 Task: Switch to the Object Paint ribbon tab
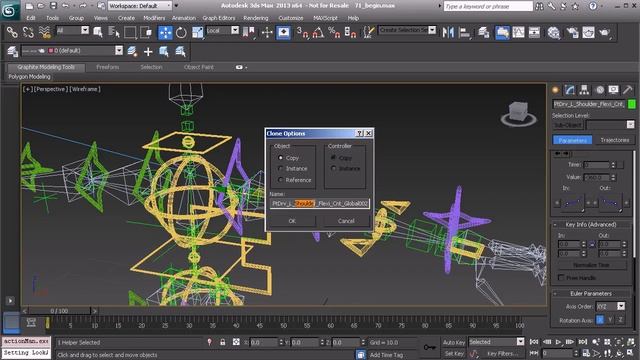(199, 67)
